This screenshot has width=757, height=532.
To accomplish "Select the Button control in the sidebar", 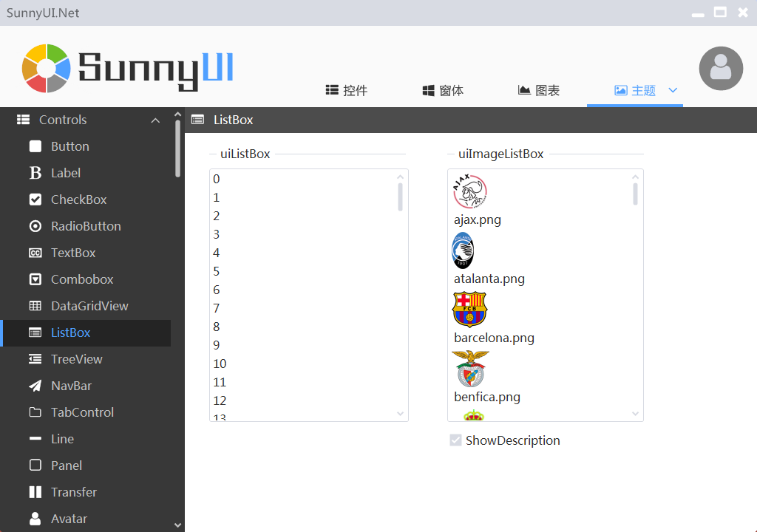I will point(72,146).
